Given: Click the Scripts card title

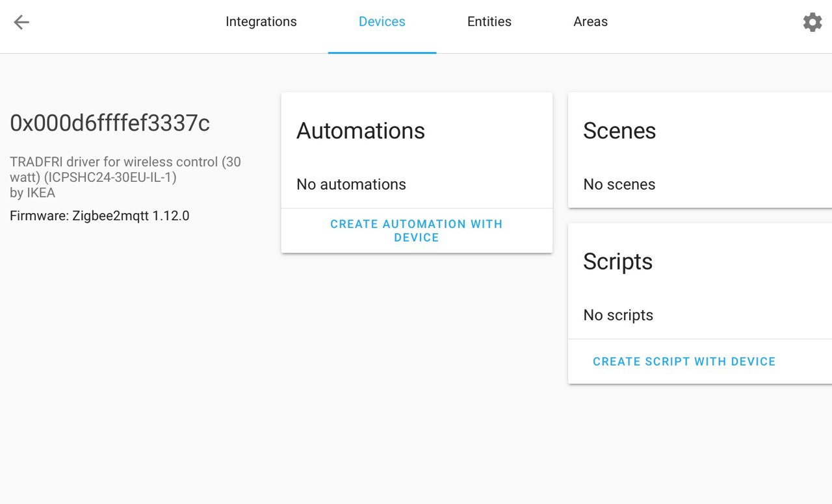Looking at the screenshot, I should (x=617, y=262).
